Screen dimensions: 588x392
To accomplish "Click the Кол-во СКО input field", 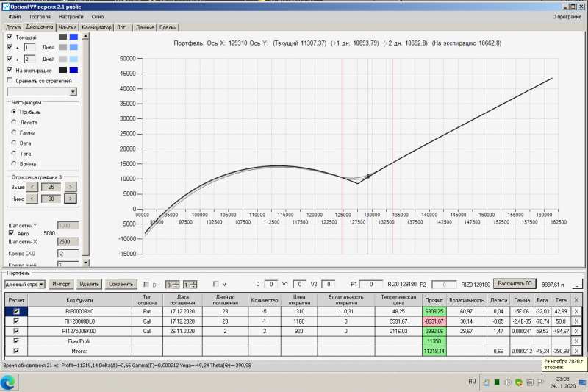I will click(68, 254).
